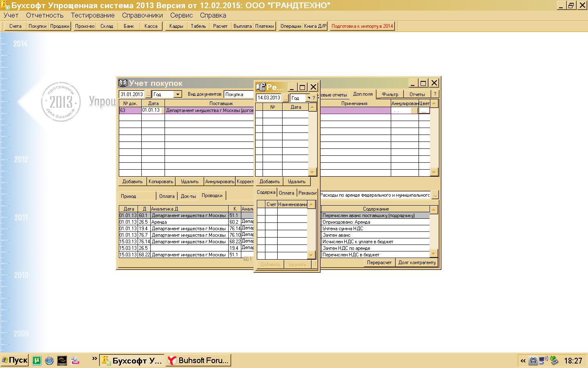Open Касса from the main toolbar

pyautogui.click(x=151, y=26)
